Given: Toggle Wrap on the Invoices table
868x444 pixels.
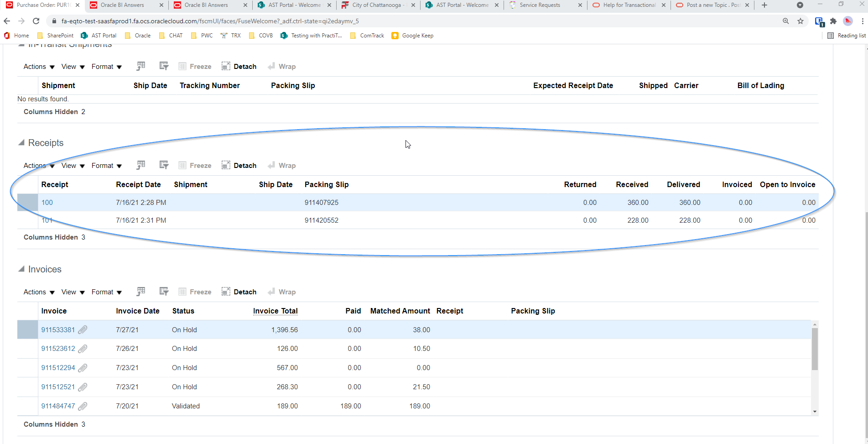Looking at the screenshot, I should coord(282,291).
